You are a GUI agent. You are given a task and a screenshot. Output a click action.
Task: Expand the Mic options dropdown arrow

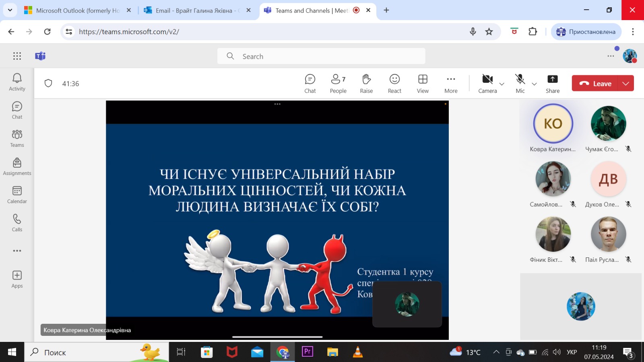click(535, 84)
